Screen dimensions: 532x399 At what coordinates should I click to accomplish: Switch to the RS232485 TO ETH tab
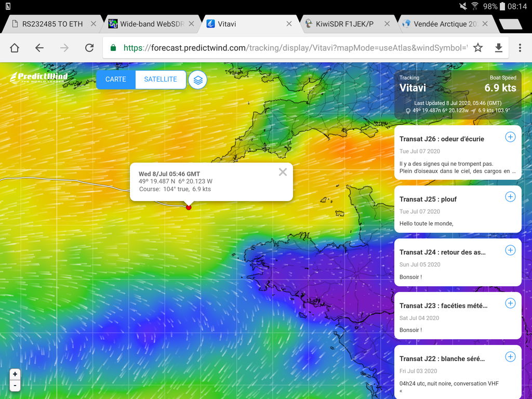tap(52, 24)
